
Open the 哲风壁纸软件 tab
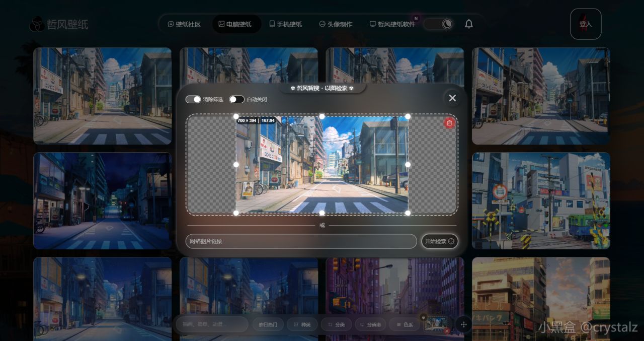392,24
